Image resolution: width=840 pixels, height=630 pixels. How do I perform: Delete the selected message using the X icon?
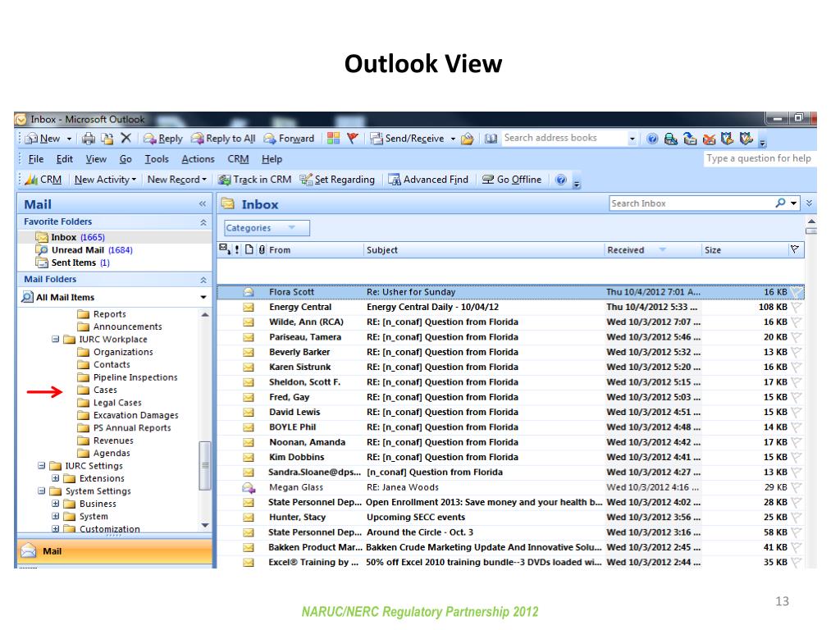(x=126, y=138)
